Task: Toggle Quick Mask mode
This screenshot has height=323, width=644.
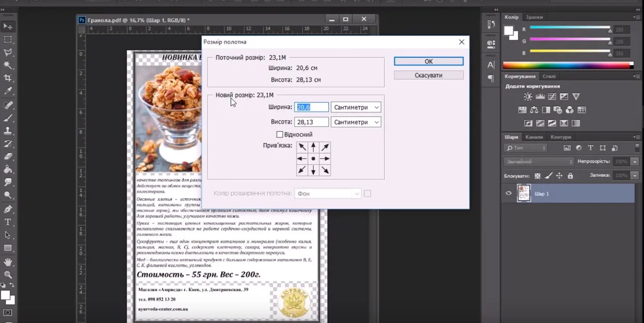Action: [8, 313]
